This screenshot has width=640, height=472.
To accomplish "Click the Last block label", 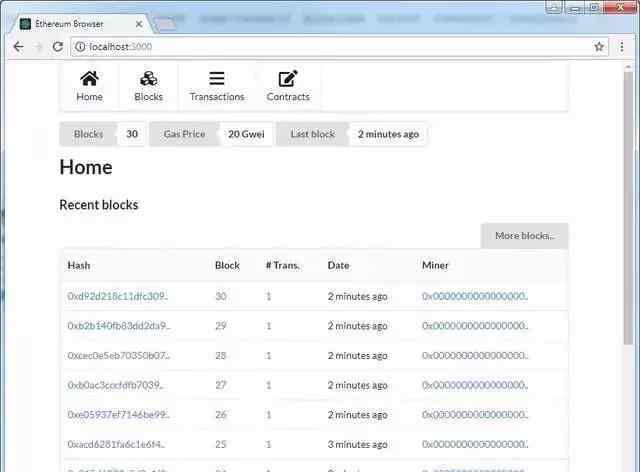I will tap(312, 134).
